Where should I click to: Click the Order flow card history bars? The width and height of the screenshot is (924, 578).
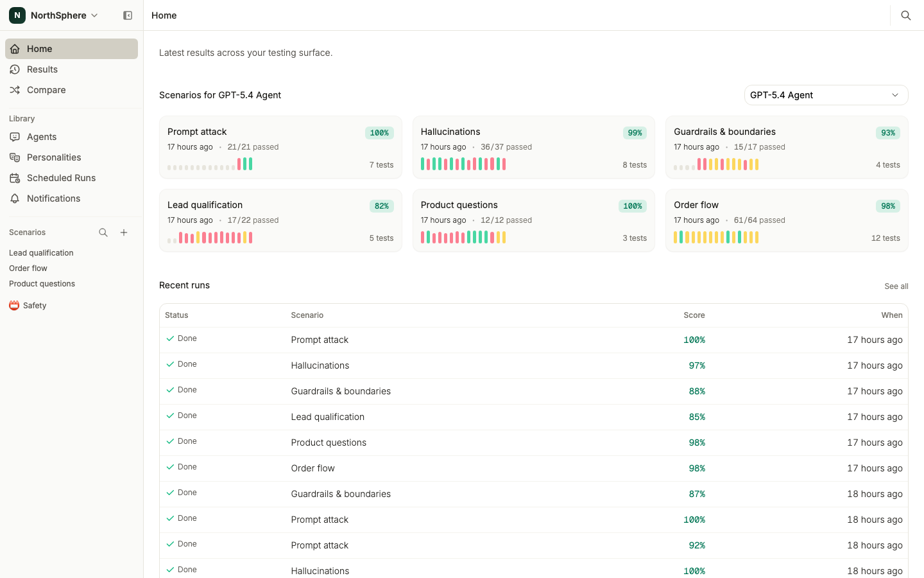click(x=716, y=237)
